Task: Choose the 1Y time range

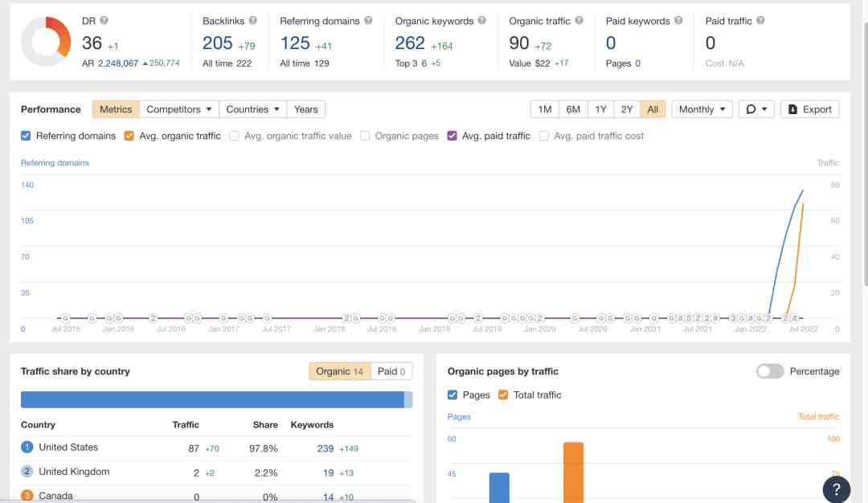Action: [x=600, y=109]
